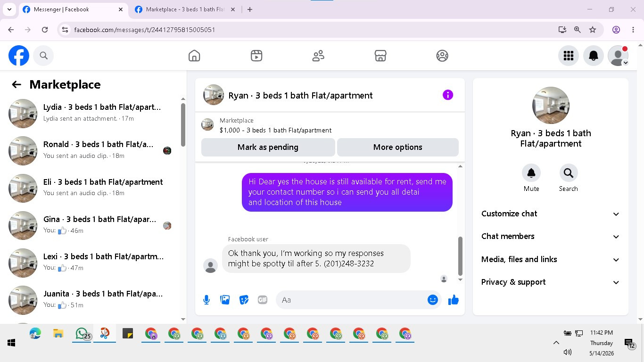Open Microsoft Edge from the taskbar
644x362 pixels.
coord(35,334)
